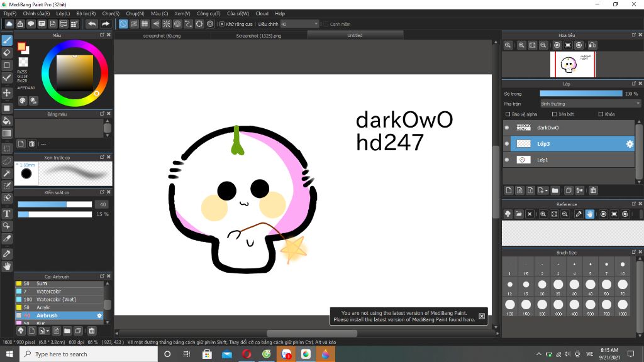Viewport: 644px width, 362px height.
Task: Open Lớp3 layer settings gear
Action: (x=629, y=144)
